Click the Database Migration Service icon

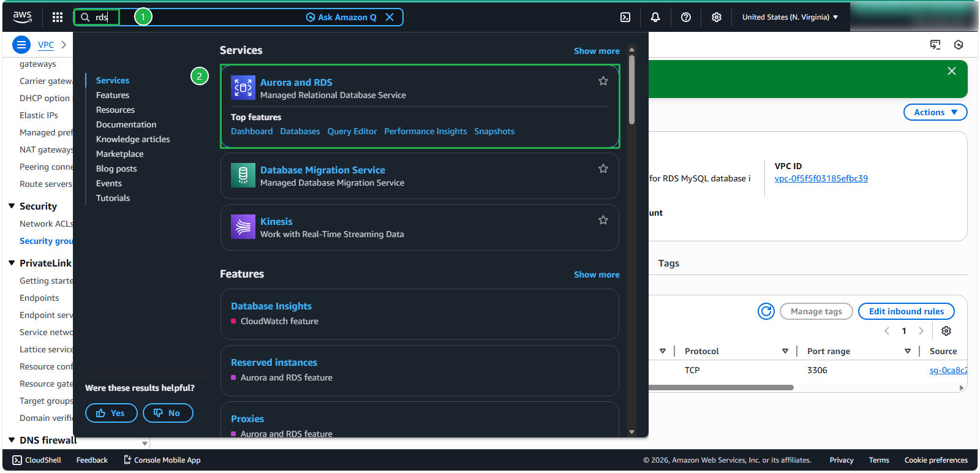click(x=243, y=175)
